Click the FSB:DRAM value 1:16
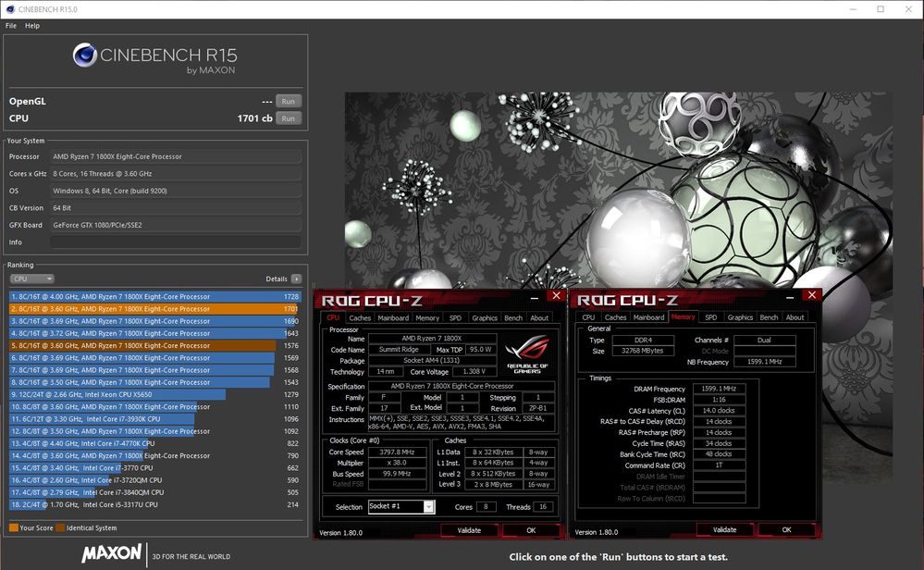The image size is (924, 570). 719,400
